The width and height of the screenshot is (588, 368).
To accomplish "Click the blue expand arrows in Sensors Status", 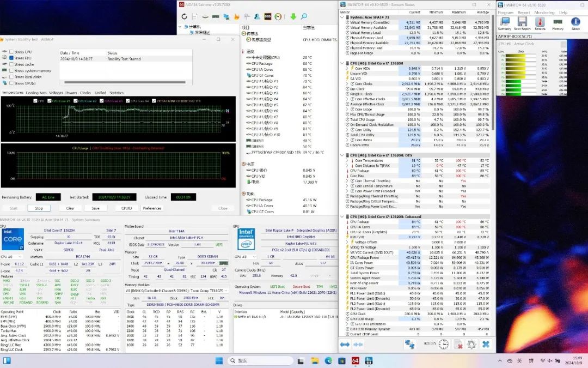I will (x=345, y=345).
